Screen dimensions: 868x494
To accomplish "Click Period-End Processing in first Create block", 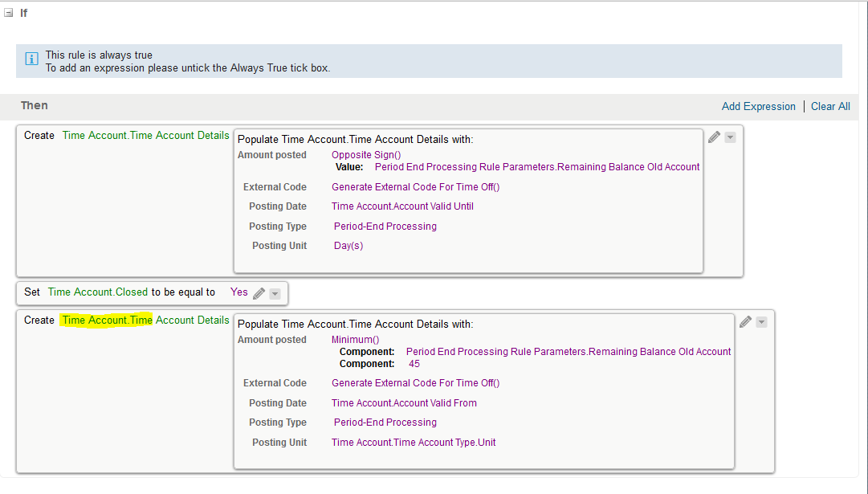I will (x=385, y=227).
